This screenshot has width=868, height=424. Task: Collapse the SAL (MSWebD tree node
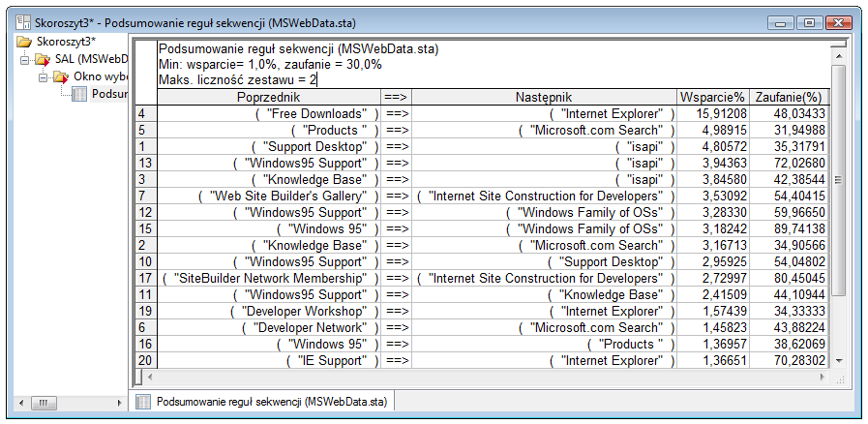(24, 60)
